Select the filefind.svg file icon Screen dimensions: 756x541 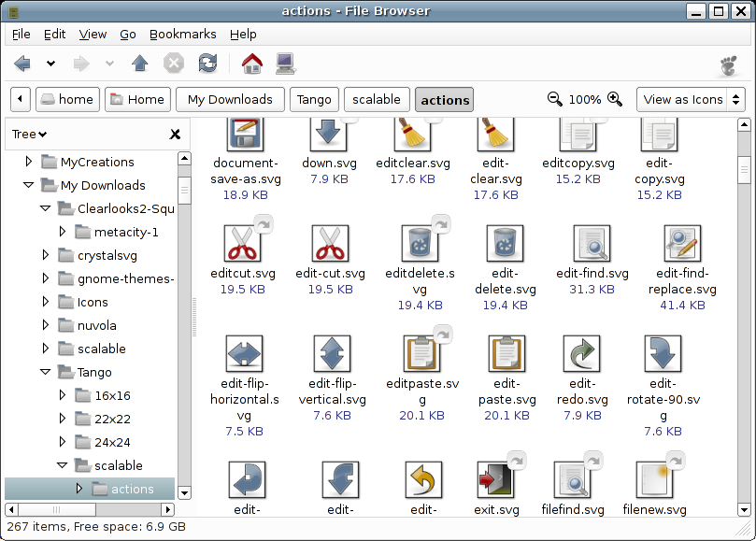pos(572,479)
